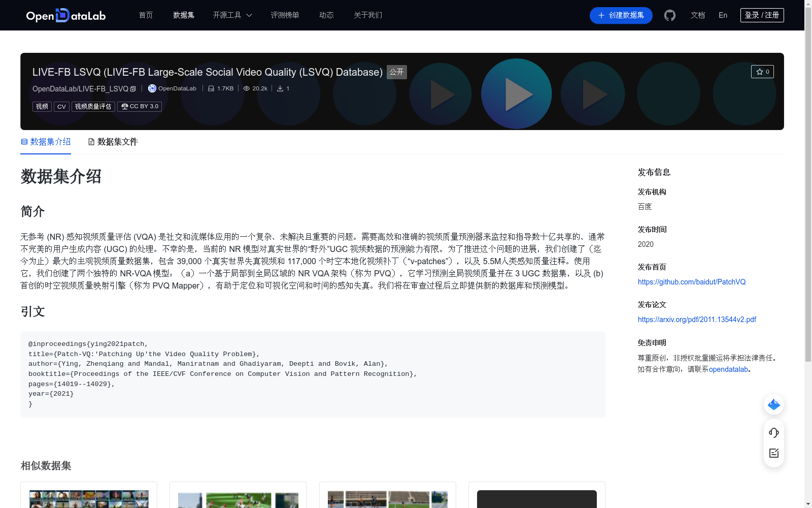The height and width of the screenshot is (508, 812).
Task: Open the 关于我们 nav item
Action: click(x=368, y=15)
